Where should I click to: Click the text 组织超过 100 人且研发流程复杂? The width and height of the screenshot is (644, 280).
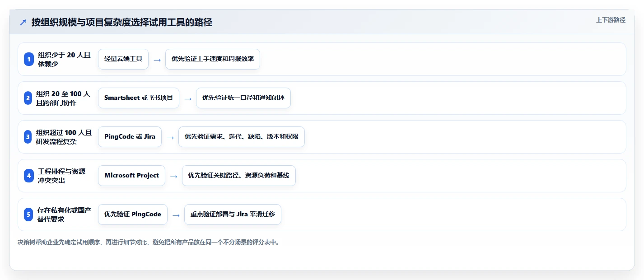click(64, 137)
